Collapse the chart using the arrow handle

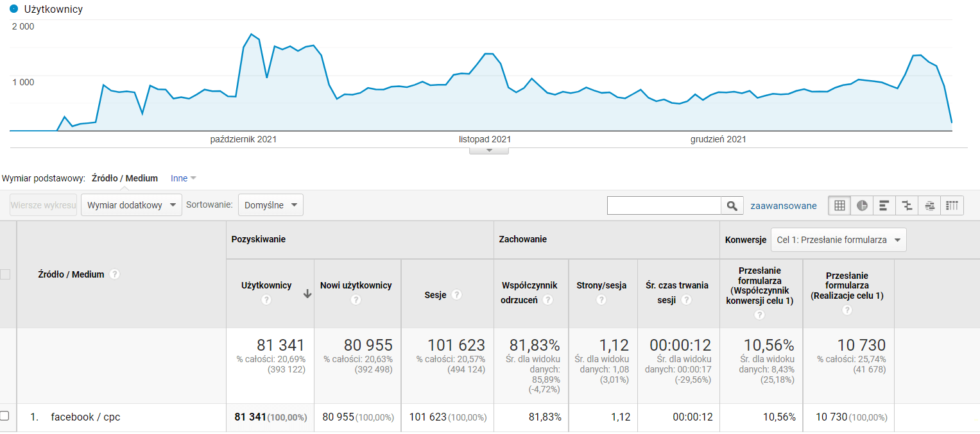pos(489,151)
